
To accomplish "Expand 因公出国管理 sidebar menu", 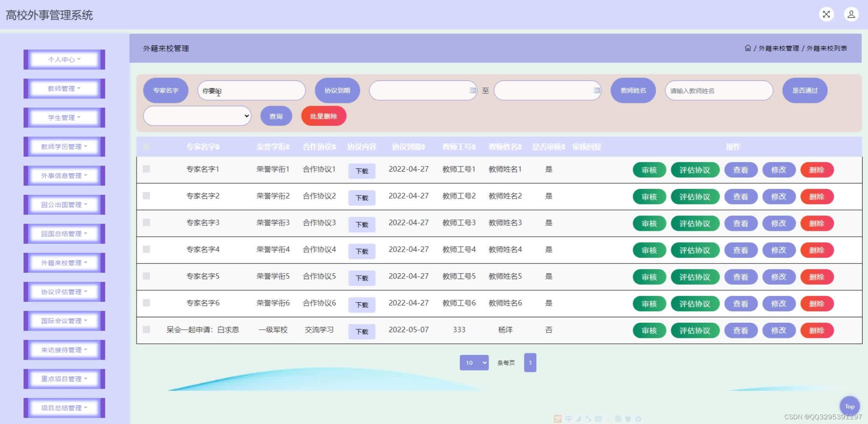I will point(64,205).
